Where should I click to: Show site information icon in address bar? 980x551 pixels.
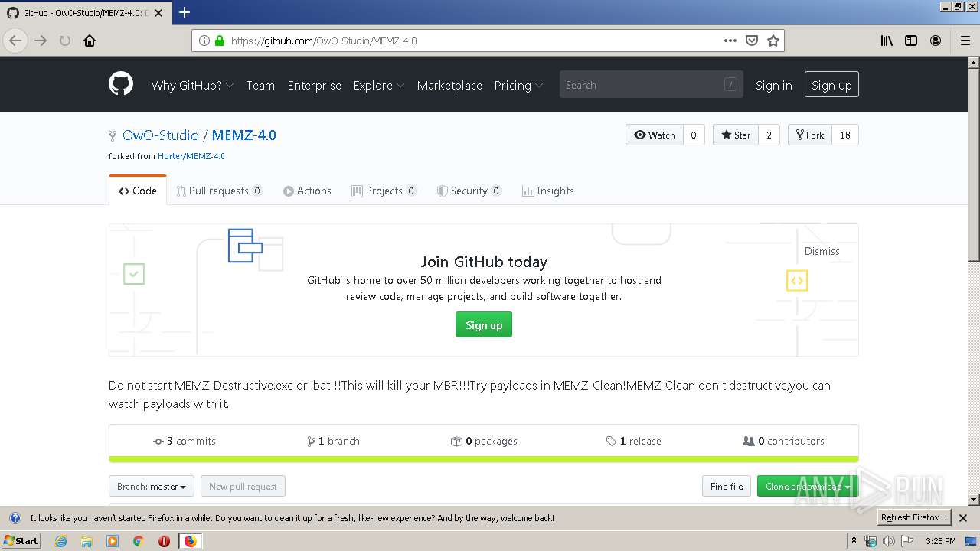click(204, 41)
